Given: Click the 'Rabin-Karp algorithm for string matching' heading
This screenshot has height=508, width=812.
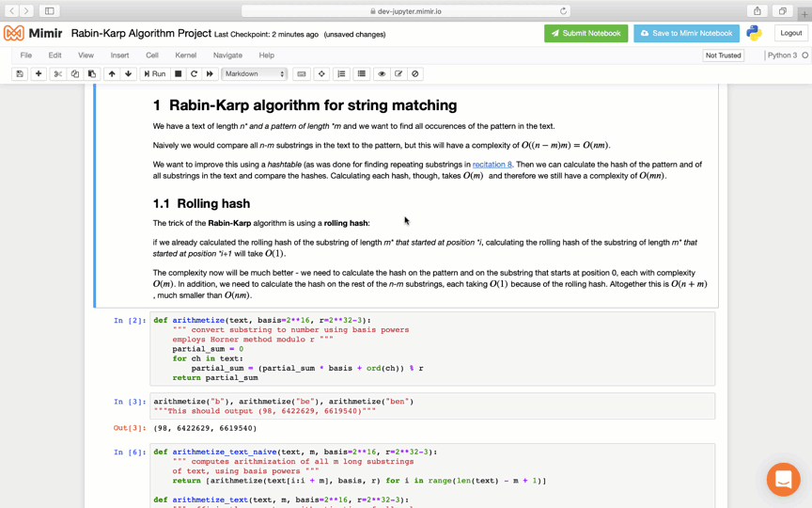Looking at the screenshot, I should [x=313, y=105].
